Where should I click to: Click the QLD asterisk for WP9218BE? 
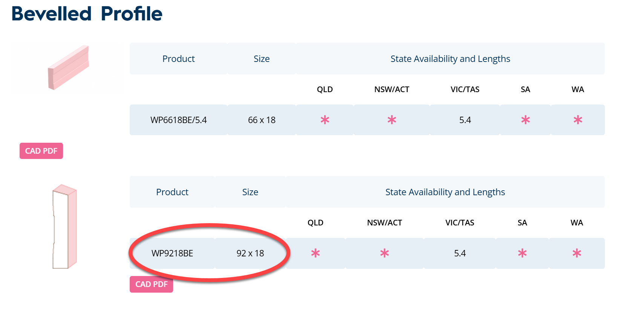click(x=315, y=253)
